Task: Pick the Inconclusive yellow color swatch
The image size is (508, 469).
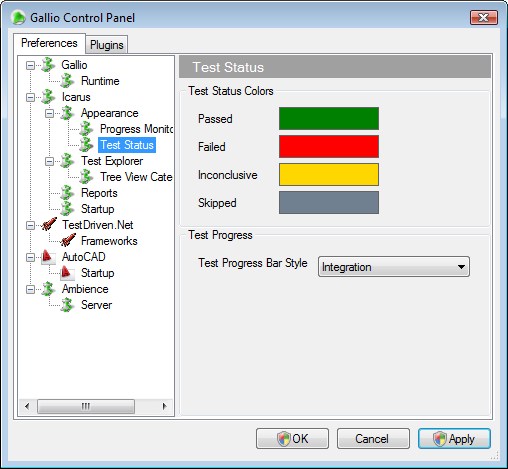Action: click(x=329, y=174)
